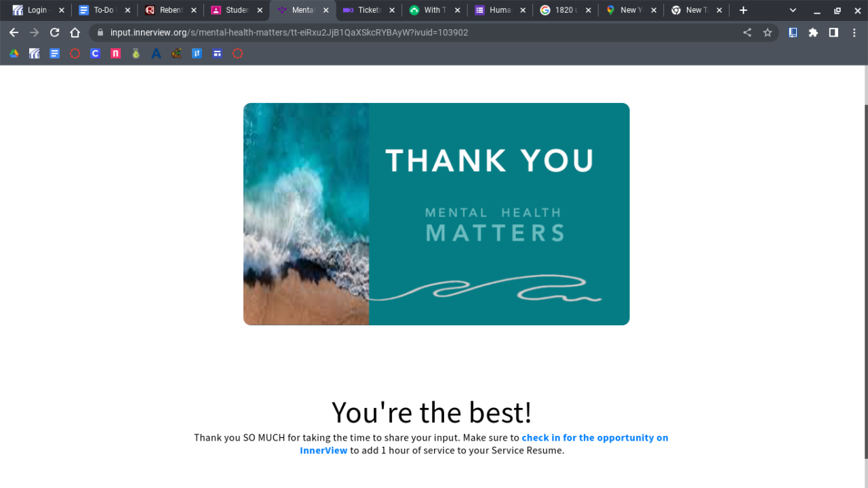This screenshot has width=868, height=488.
Task: Close the Student tab
Action: tap(259, 10)
